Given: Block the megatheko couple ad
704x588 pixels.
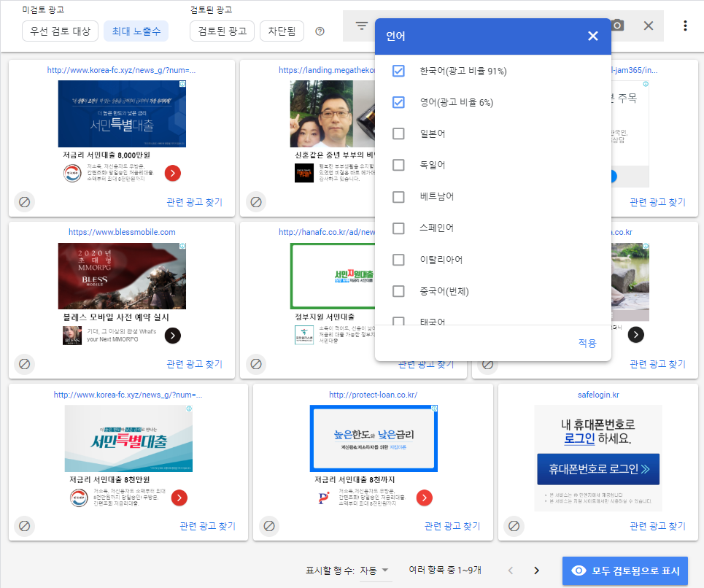Looking at the screenshot, I should coord(256,202).
